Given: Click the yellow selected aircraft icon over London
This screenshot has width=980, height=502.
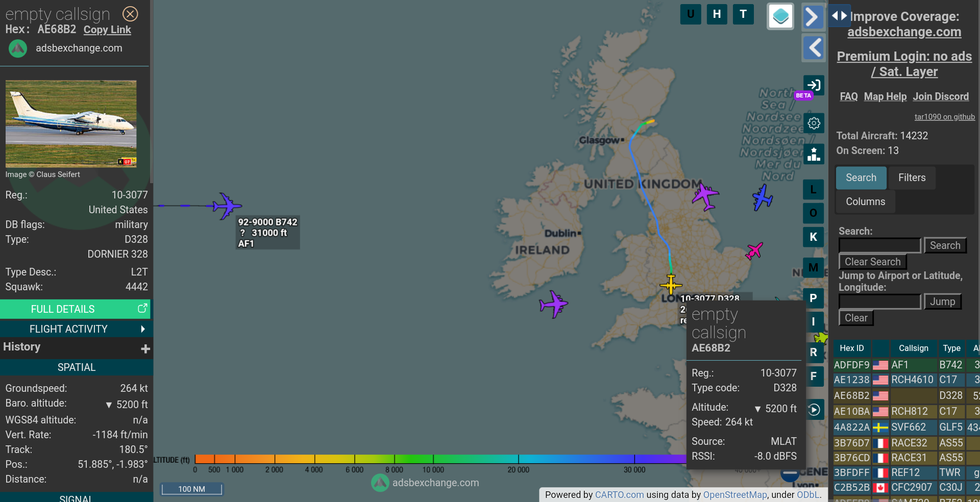Looking at the screenshot, I should pyautogui.click(x=671, y=284).
